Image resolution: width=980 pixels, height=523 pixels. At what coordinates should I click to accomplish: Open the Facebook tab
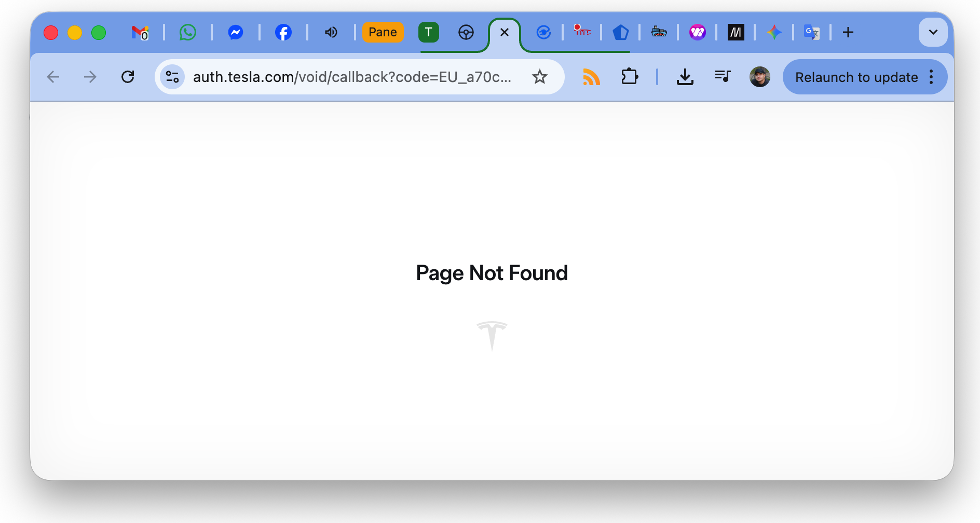pos(283,33)
